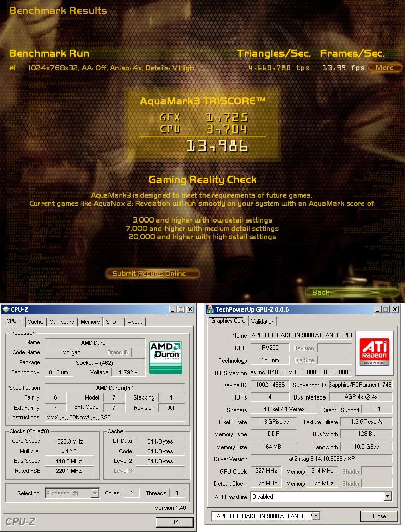Click the total AquaMark score 13,986
The width and height of the screenshot is (405, 532).
[218, 146]
